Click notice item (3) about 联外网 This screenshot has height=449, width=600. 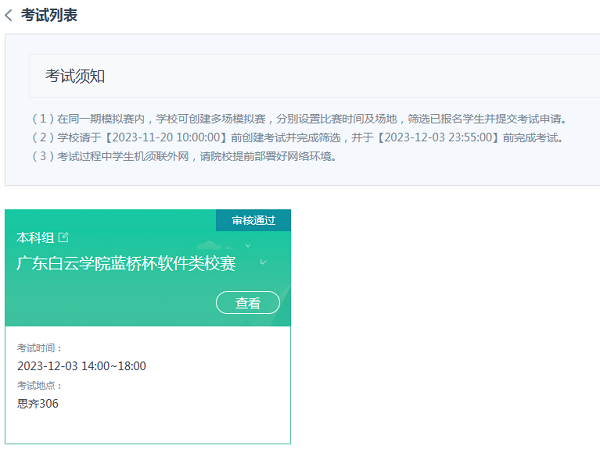[x=184, y=156]
